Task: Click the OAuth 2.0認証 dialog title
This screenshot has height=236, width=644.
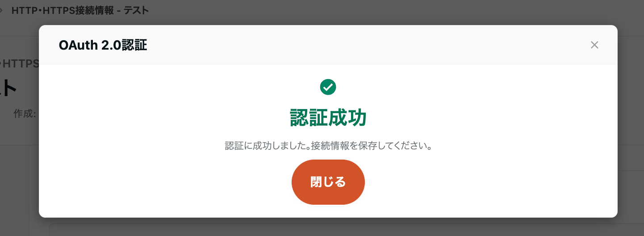Action: (x=103, y=45)
